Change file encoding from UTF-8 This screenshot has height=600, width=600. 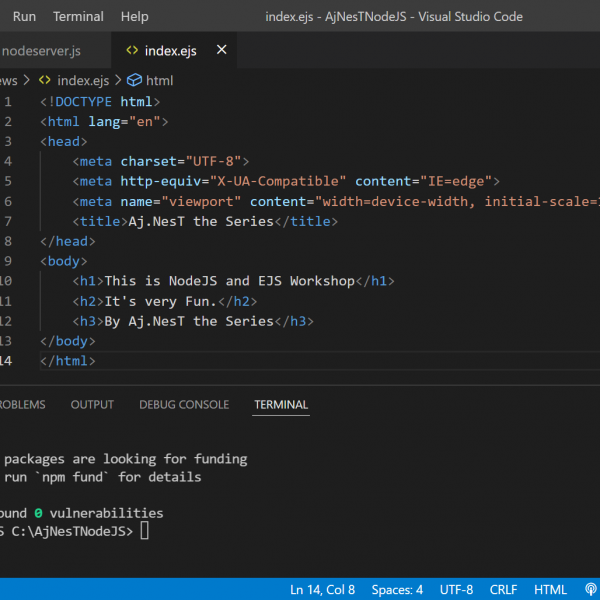coord(456,590)
